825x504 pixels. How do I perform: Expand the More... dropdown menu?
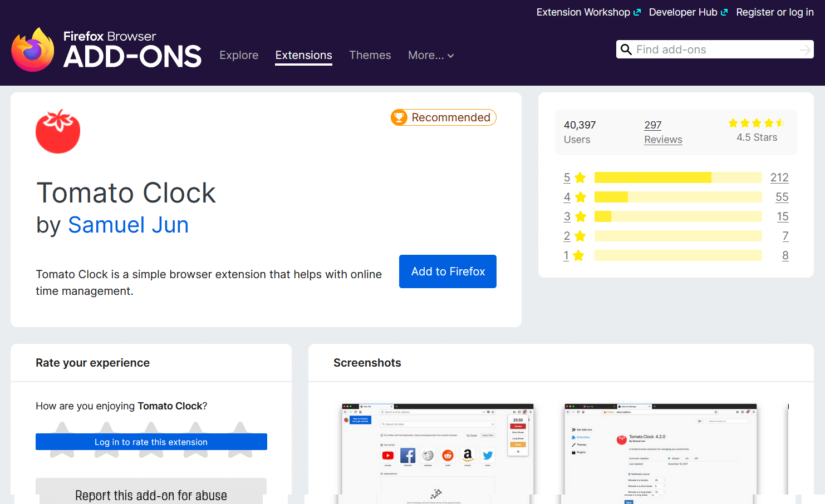pos(431,55)
